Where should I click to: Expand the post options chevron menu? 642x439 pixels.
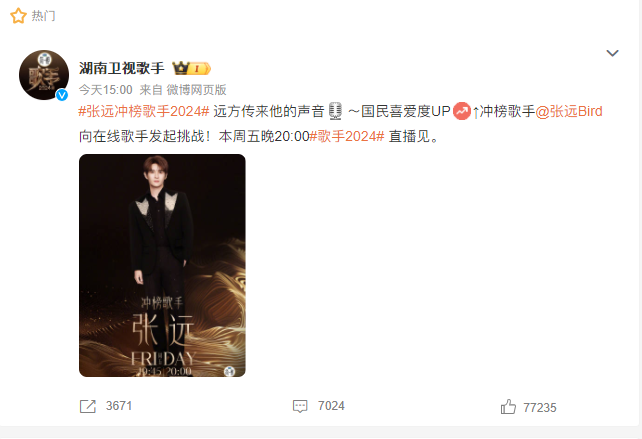(612, 53)
